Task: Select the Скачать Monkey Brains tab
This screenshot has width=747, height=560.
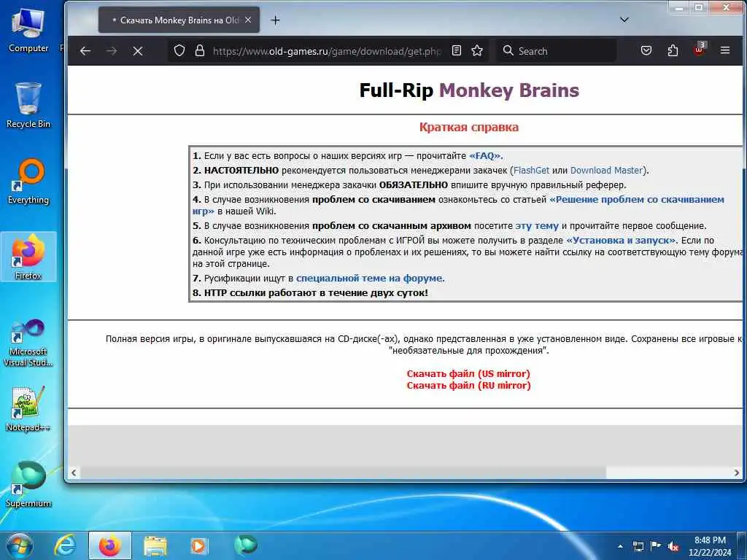Action: click(x=179, y=20)
